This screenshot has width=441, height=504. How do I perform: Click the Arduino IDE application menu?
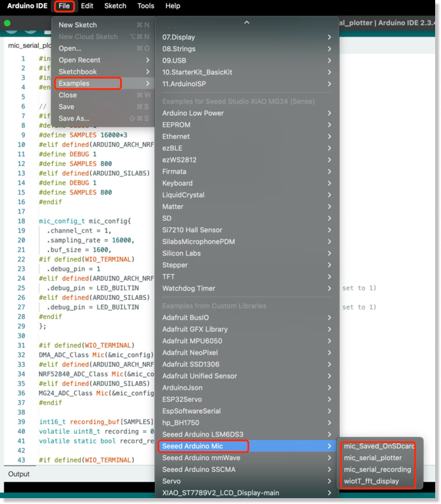click(27, 6)
